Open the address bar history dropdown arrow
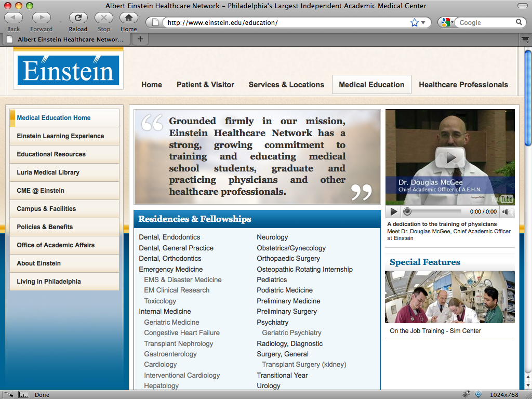This screenshot has height=399, width=532. [x=423, y=23]
